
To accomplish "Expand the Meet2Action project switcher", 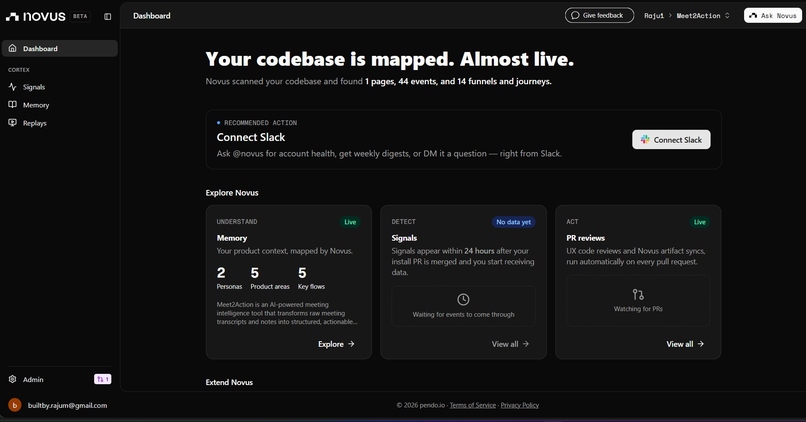I will pyautogui.click(x=703, y=16).
